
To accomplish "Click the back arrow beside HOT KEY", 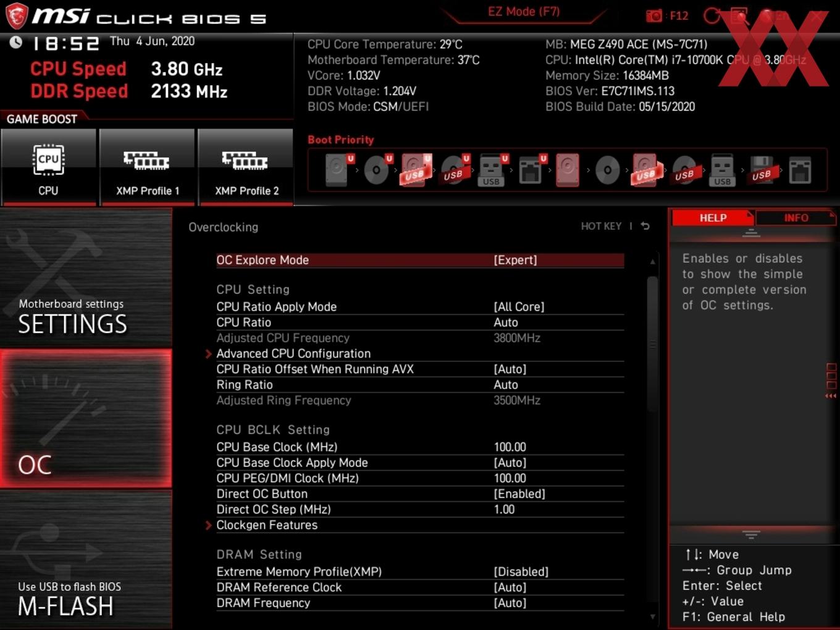I will pos(645,226).
